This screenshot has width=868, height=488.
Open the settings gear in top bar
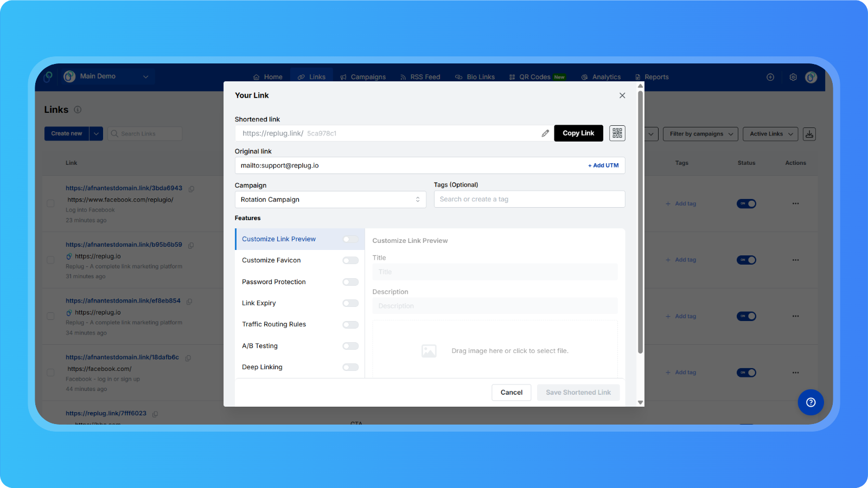(793, 77)
